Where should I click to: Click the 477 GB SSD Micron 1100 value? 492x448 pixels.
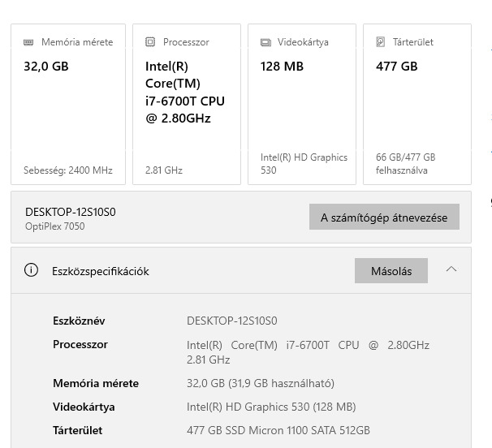278,430
